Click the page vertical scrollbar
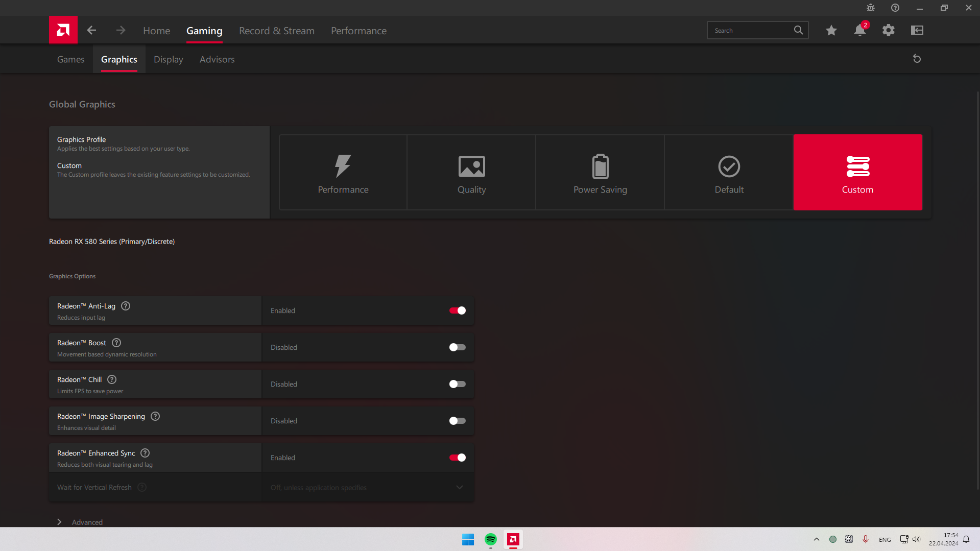The image size is (980, 551). pyautogui.click(x=977, y=291)
